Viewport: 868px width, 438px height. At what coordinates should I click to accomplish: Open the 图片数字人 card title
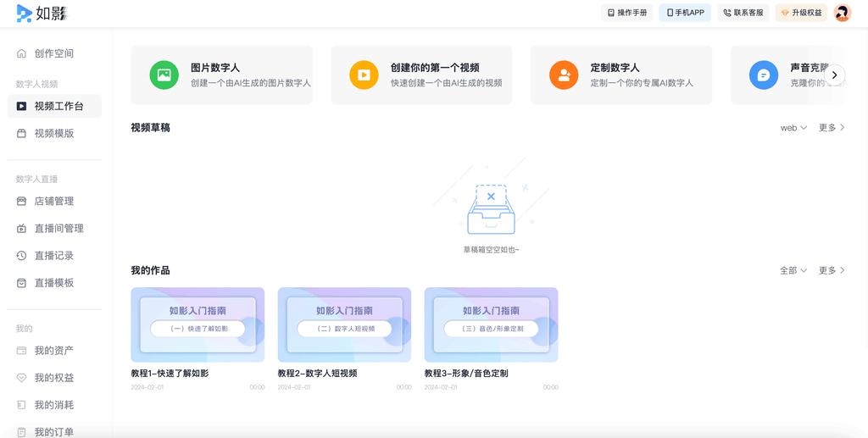coord(215,68)
